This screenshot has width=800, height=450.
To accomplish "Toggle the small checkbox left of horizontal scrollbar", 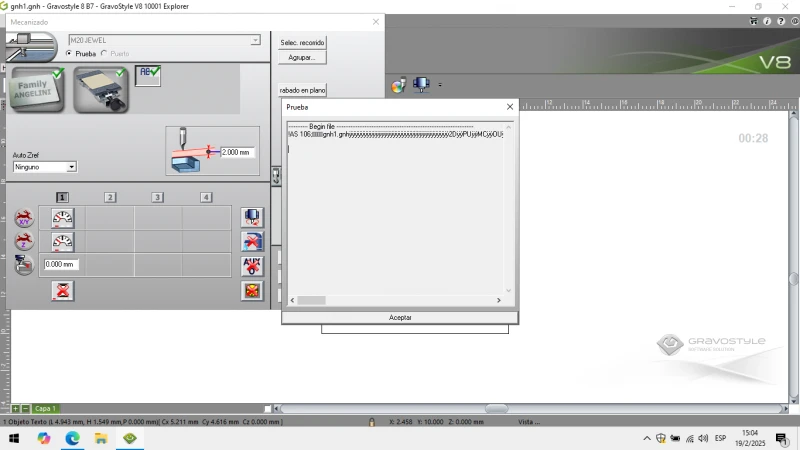I will 268,409.
